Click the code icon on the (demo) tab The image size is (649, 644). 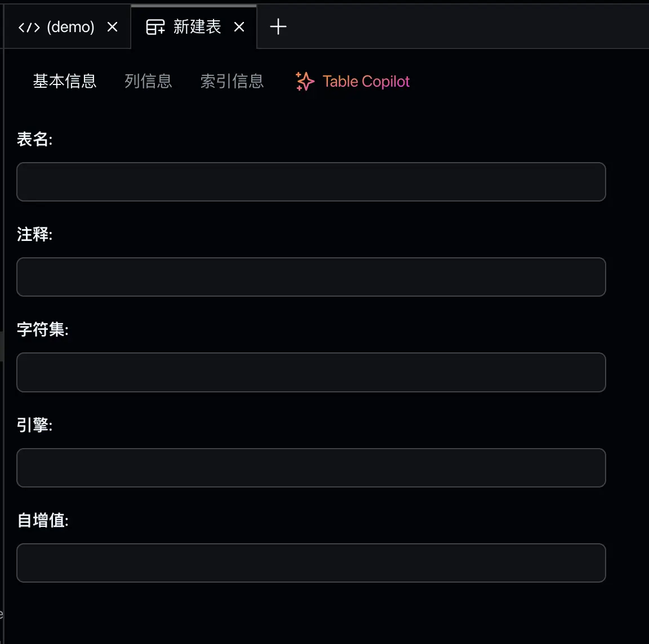[29, 26]
